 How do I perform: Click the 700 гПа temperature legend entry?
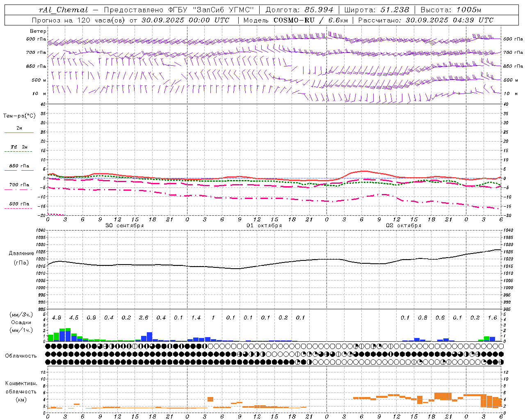coord(19,185)
